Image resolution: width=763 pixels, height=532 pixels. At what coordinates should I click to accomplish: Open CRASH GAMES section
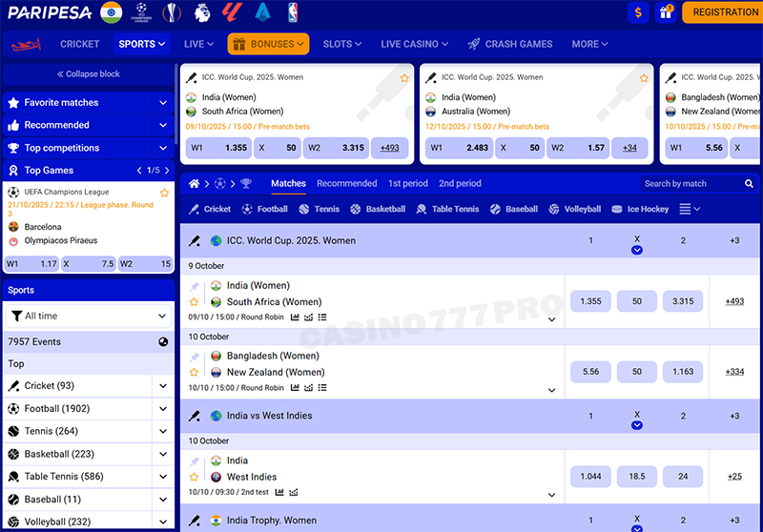coord(510,44)
